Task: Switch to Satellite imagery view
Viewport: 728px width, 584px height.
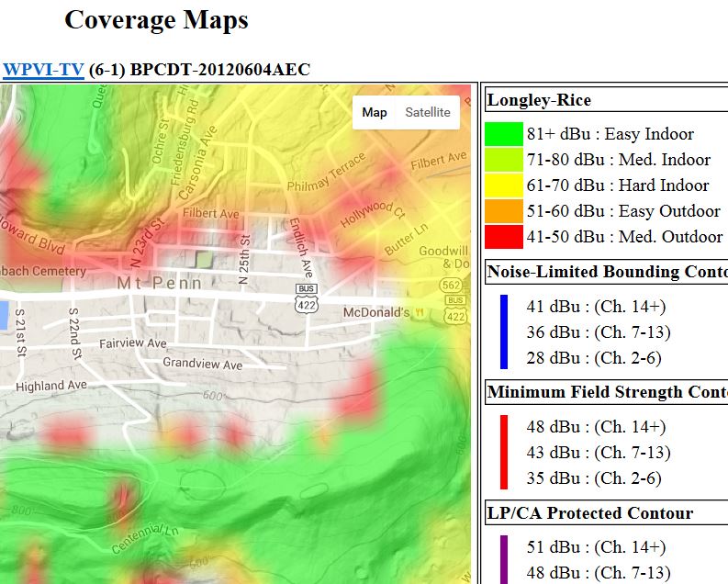Action: [428, 112]
